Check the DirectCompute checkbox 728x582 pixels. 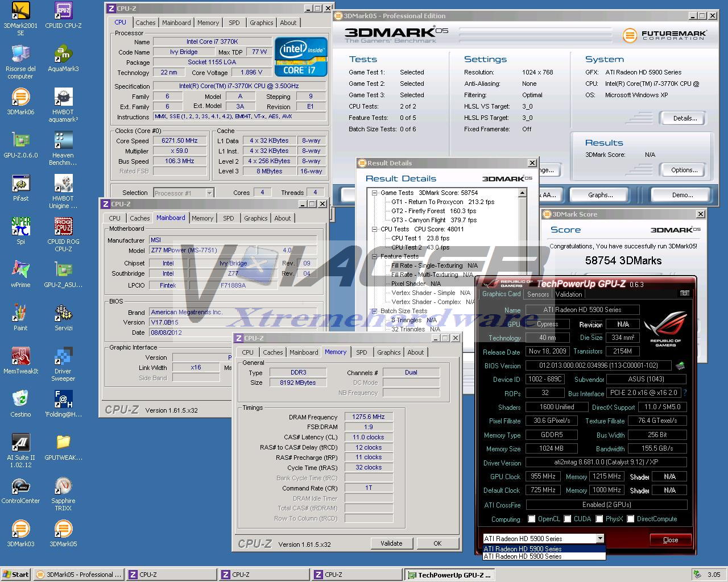point(630,519)
